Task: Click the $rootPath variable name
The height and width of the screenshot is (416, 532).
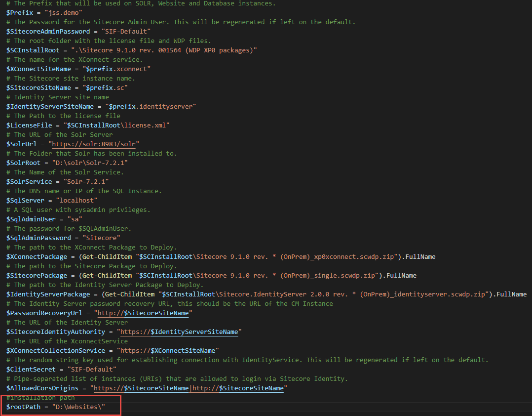Action: [23, 407]
